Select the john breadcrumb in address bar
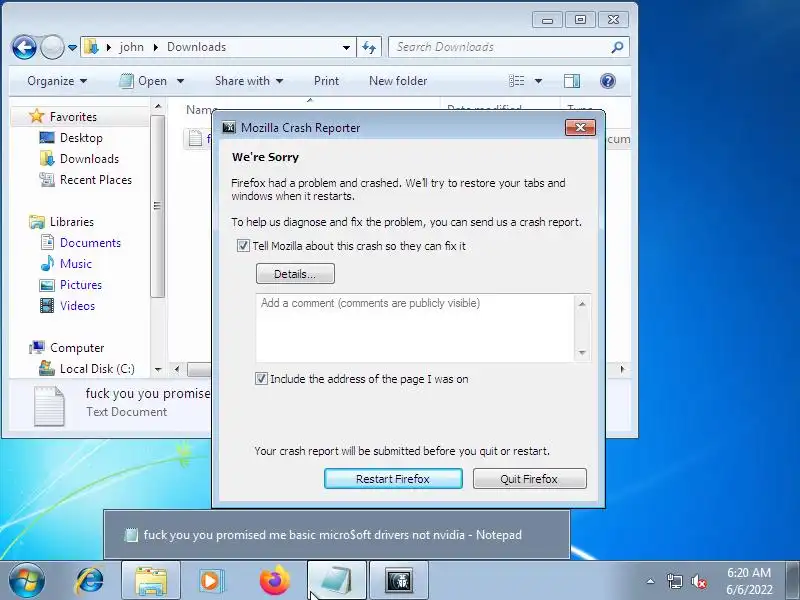The width and height of the screenshot is (800, 600). click(x=132, y=47)
